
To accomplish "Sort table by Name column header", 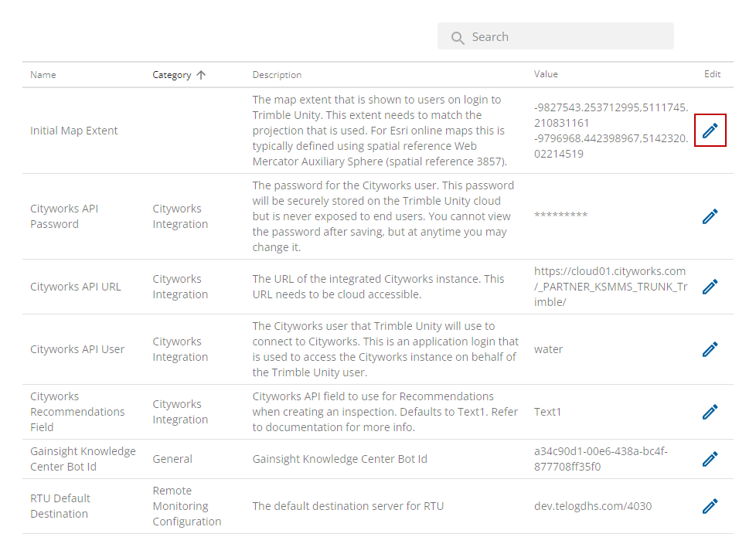I will click(x=43, y=75).
